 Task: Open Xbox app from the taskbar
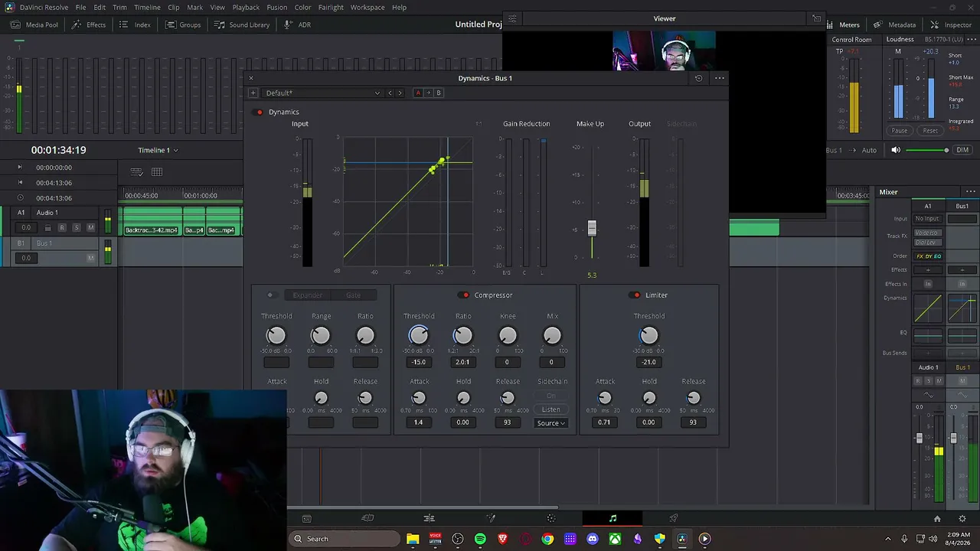coord(615,539)
